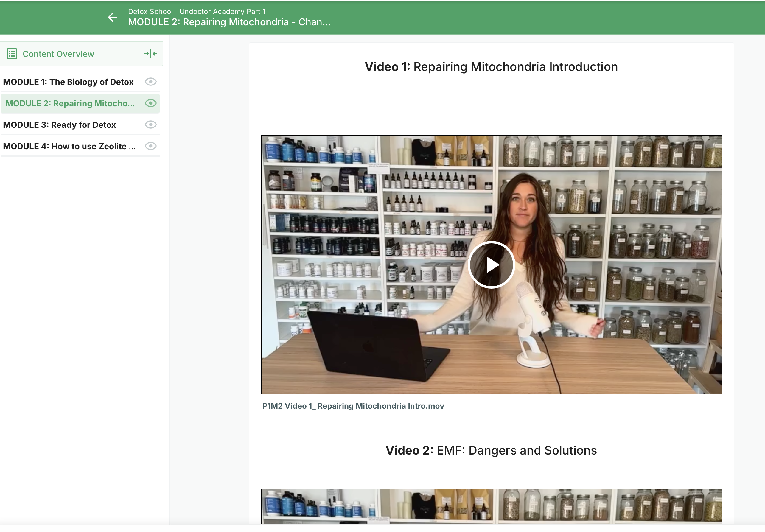
Task: Toggle MODULE 1 eye icon
Action: point(151,82)
